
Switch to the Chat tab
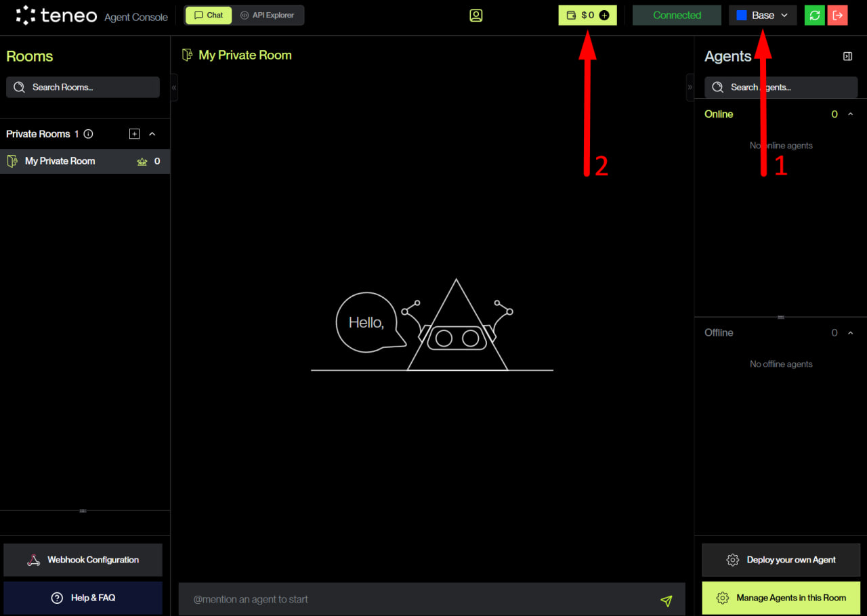[209, 16]
